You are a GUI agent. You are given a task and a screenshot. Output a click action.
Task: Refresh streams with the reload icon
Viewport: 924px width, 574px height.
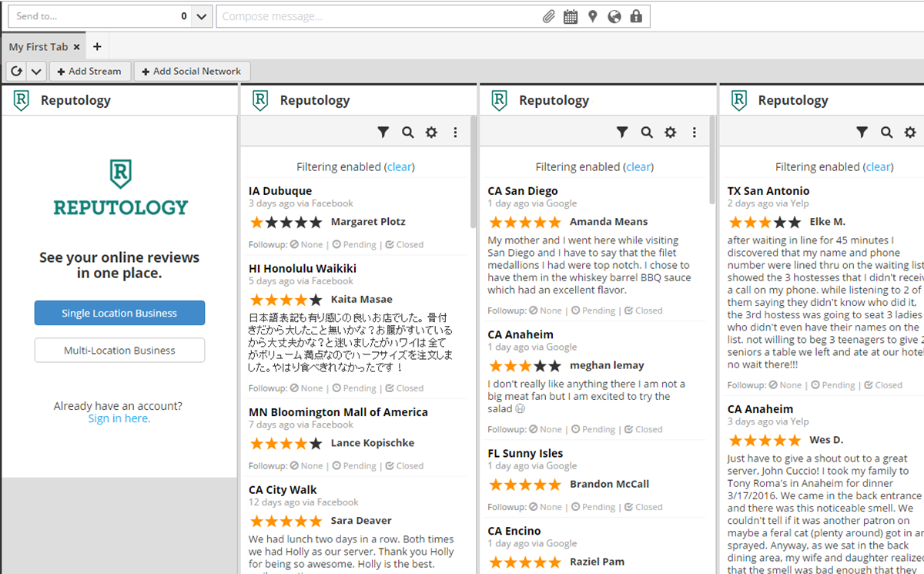pos(16,71)
